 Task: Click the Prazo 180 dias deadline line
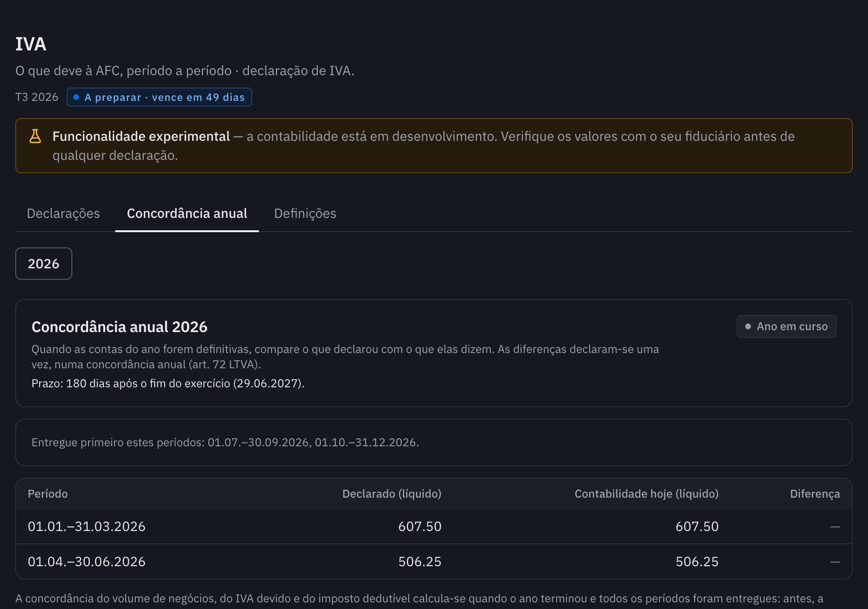168,383
